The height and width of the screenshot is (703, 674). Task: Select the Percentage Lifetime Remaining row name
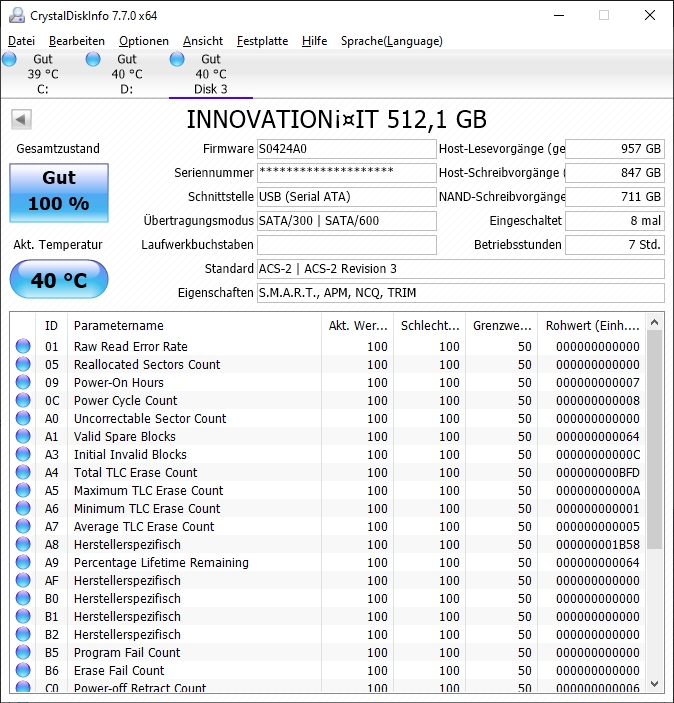pyautogui.click(x=161, y=562)
